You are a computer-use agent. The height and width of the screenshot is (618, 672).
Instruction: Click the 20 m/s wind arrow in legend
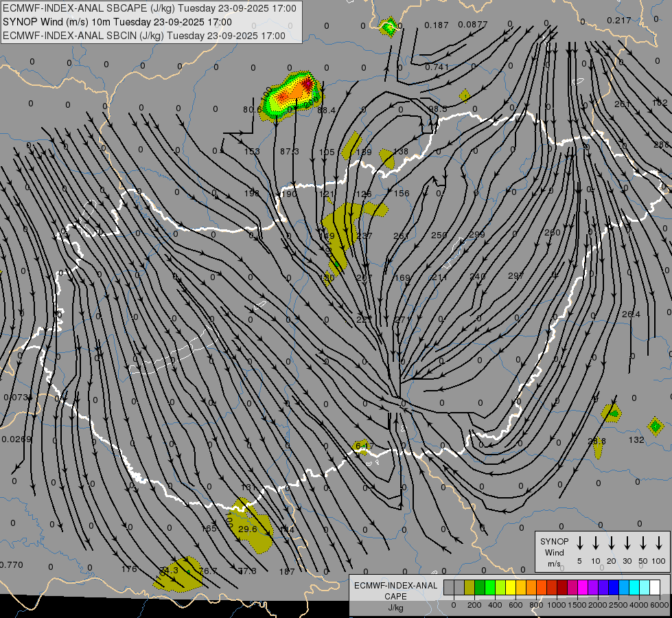point(612,543)
